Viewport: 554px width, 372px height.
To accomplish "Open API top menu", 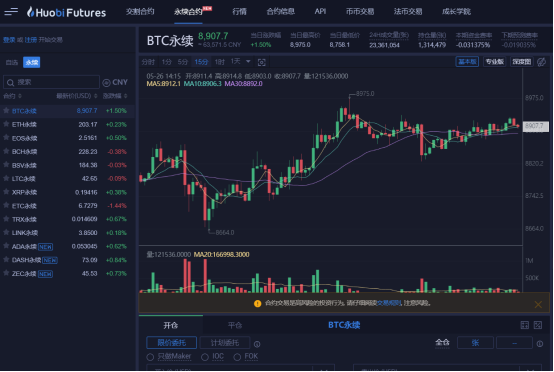I will [x=320, y=12].
